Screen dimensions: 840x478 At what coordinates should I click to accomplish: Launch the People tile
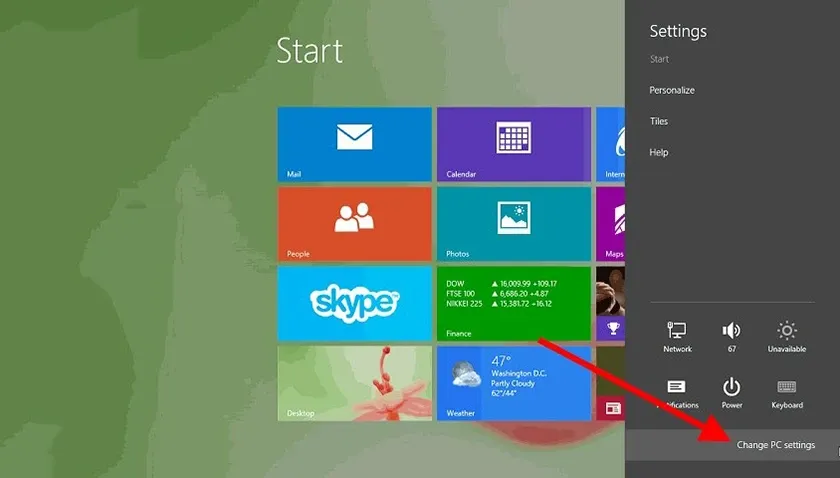pyautogui.click(x=354, y=224)
